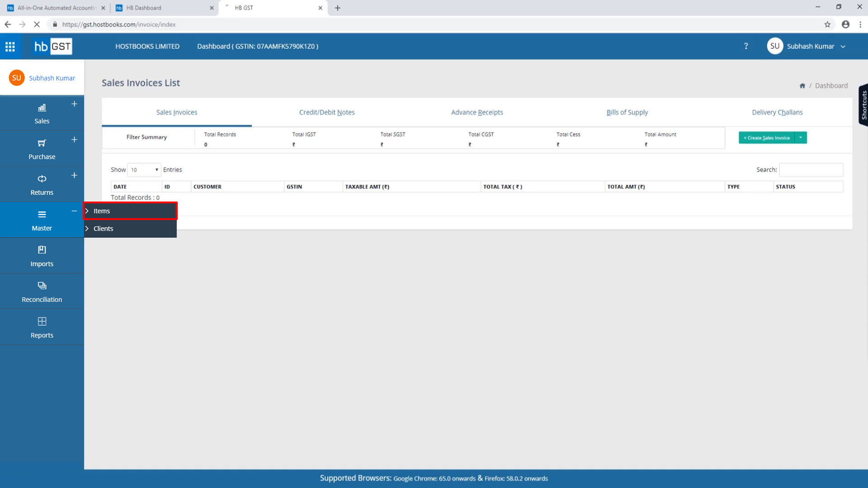
Task: Open the apps grid launcher icon
Action: (x=10, y=47)
